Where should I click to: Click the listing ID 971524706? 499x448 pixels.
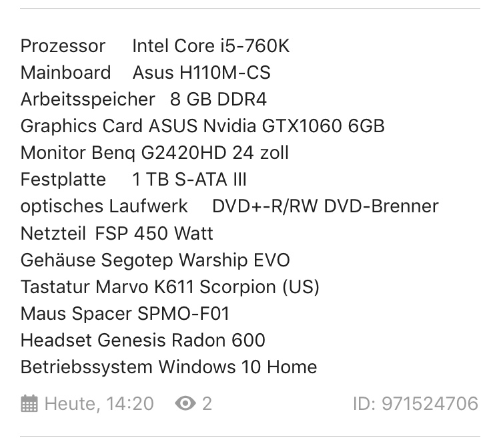[415, 404]
